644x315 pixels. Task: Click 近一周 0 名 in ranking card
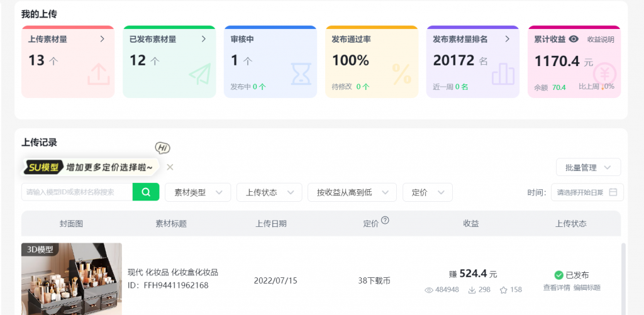point(450,87)
